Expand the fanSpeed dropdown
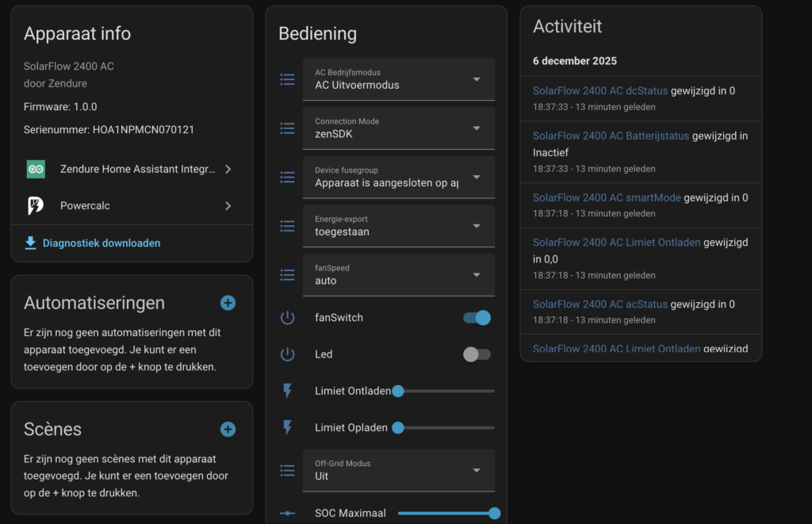Image resolution: width=812 pixels, height=524 pixels. [x=398, y=275]
